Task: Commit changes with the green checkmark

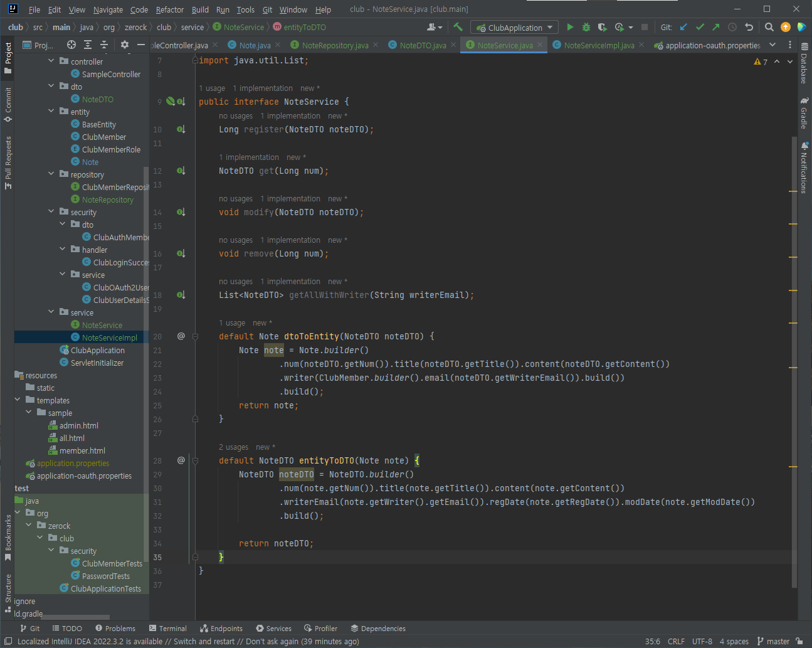Action: 700,27
